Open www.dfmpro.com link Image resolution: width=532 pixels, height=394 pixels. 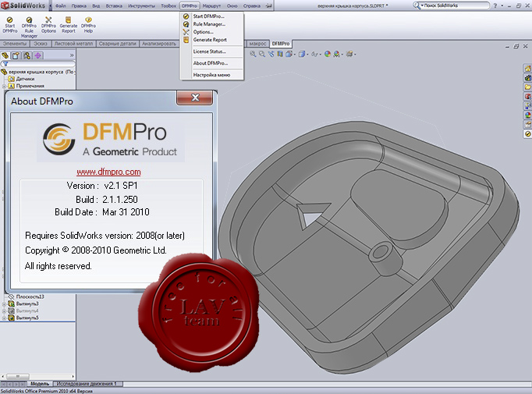(x=108, y=172)
